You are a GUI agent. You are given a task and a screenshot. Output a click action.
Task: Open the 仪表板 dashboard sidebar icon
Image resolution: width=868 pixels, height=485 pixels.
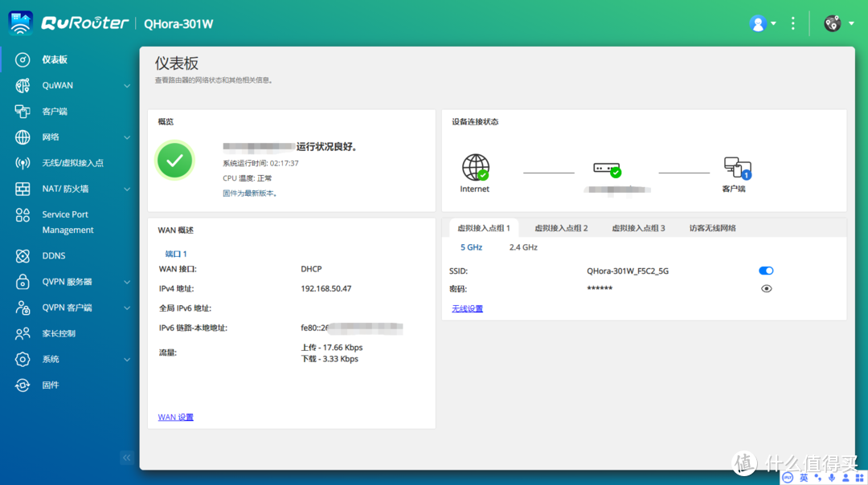click(22, 59)
